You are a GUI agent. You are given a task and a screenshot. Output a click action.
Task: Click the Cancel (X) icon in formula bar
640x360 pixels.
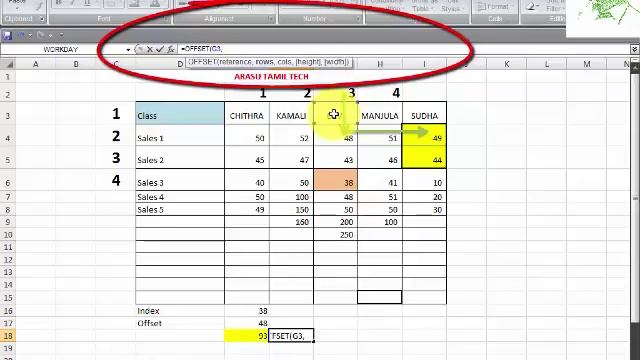[x=150, y=49]
